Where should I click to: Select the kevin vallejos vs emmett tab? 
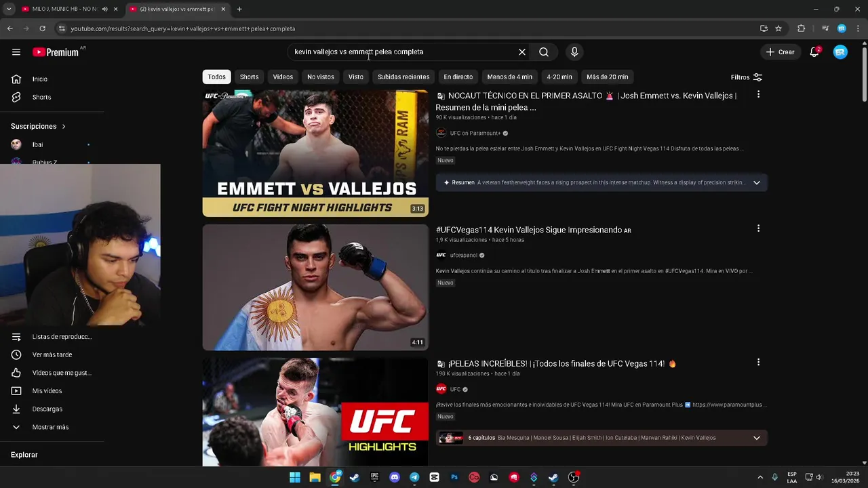click(178, 9)
